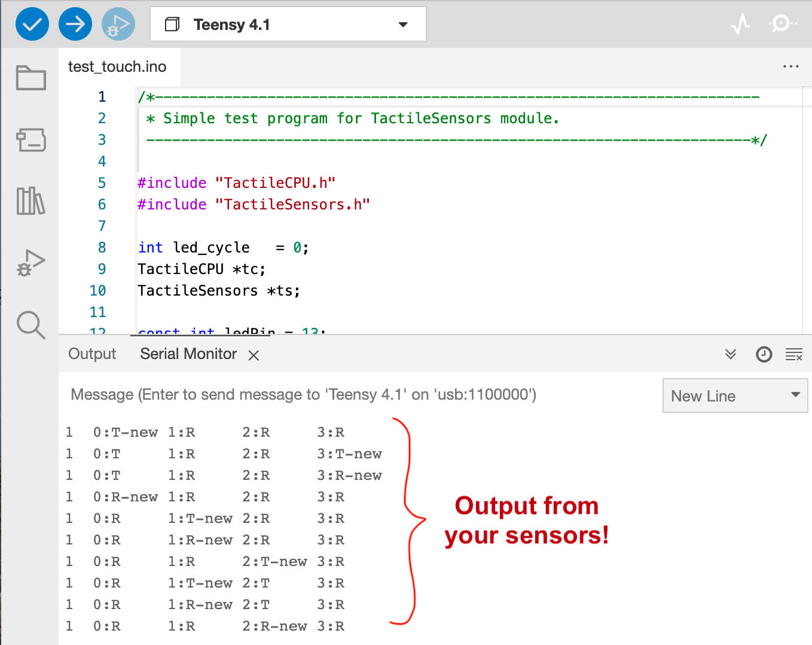Open the Serial Plotter
This screenshot has height=645, width=812.
(x=740, y=25)
